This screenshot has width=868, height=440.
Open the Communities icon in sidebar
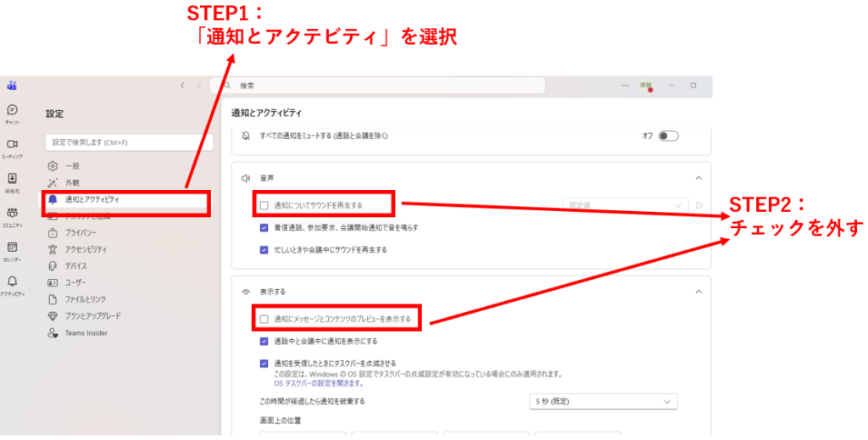(x=12, y=214)
